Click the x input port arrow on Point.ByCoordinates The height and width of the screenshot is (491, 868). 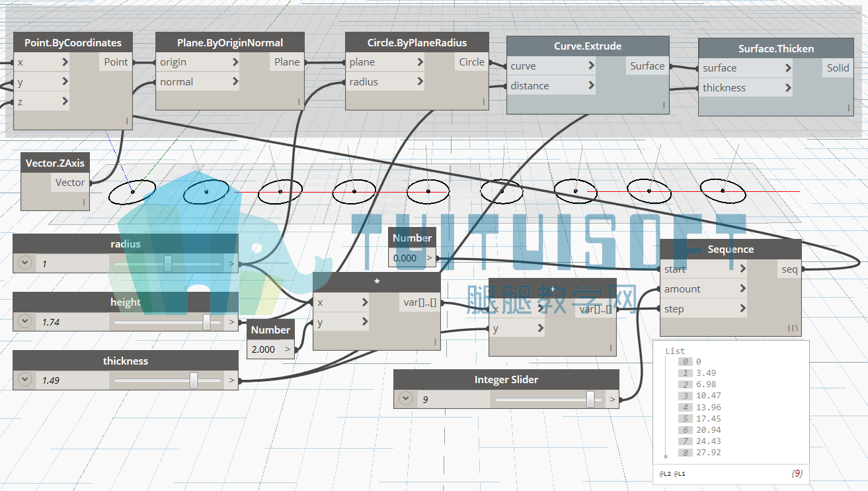65,62
